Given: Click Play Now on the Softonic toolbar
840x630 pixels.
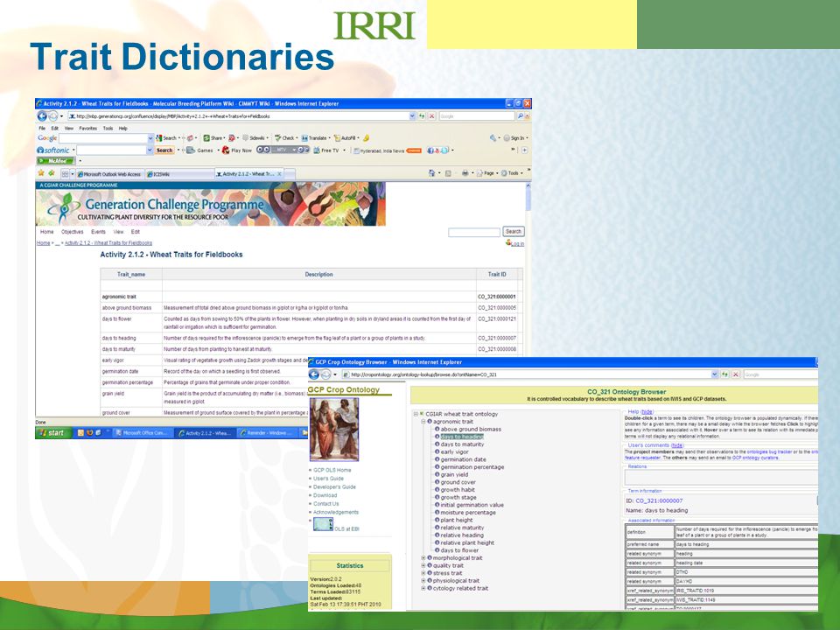Looking at the screenshot, I should pyautogui.click(x=237, y=150).
